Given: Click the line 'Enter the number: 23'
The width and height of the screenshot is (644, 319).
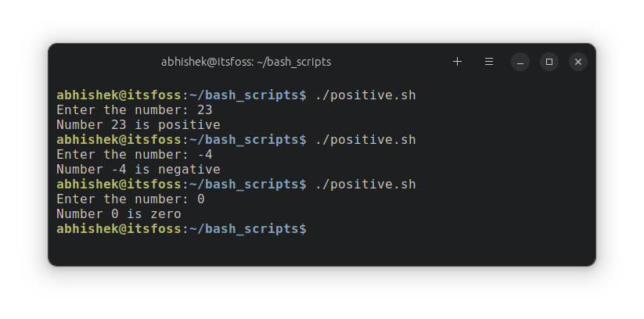Looking at the screenshot, I should 135,110.
